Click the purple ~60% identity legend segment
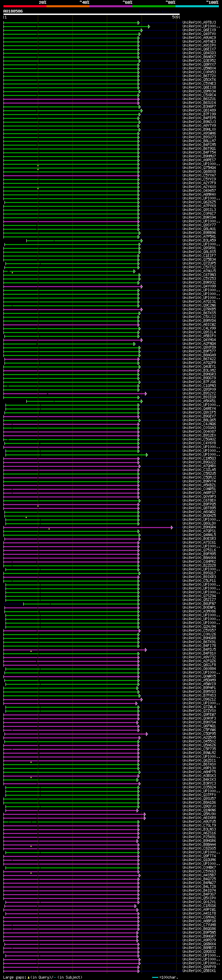Screen dimensions: 222x980 pos(111,6)
